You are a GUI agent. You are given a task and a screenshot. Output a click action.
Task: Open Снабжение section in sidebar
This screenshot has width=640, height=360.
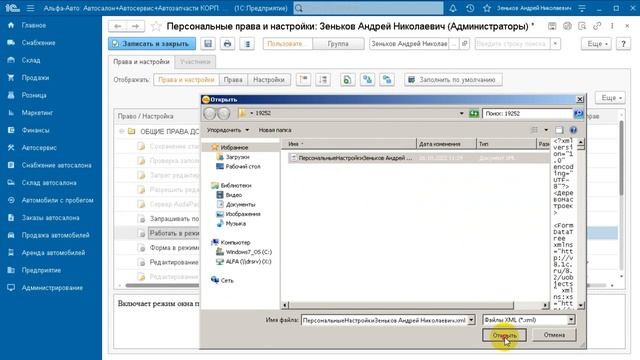click(38, 43)
